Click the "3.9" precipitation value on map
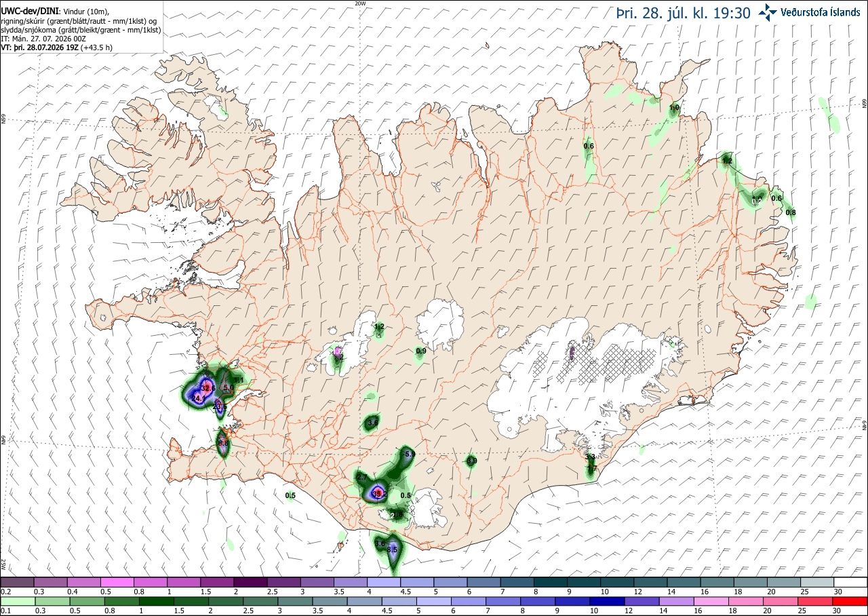 472,461
